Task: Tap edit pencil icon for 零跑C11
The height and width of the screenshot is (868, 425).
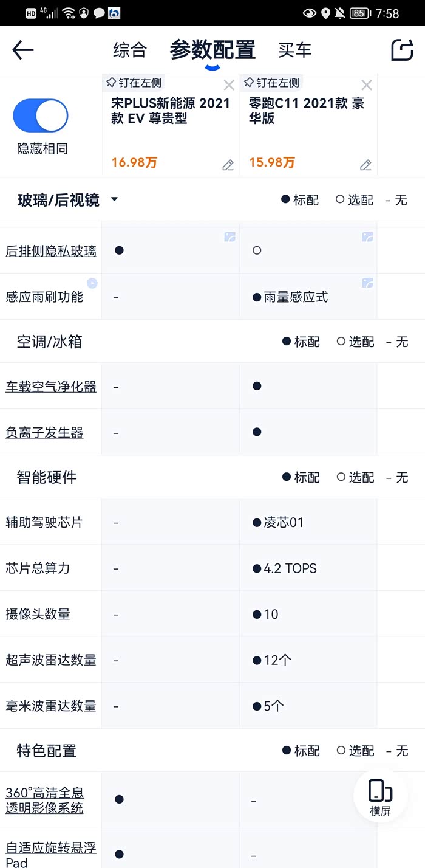Action: point(365,165)
